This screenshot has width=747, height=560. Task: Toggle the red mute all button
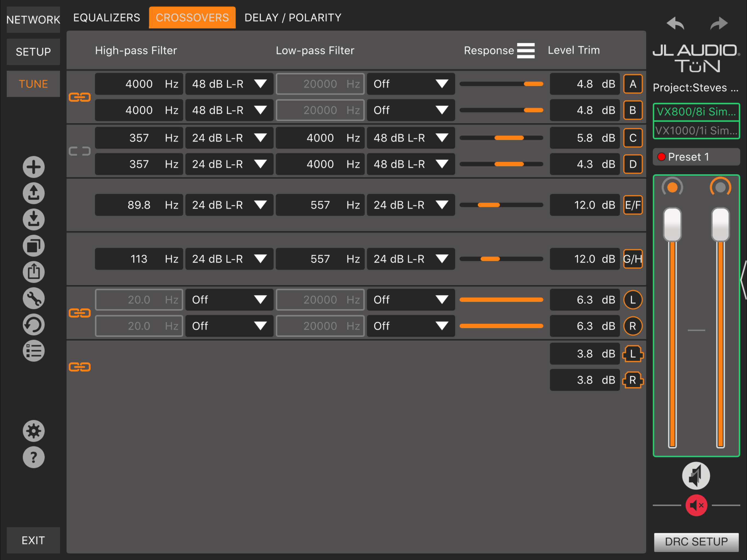(x=696, y=505)
